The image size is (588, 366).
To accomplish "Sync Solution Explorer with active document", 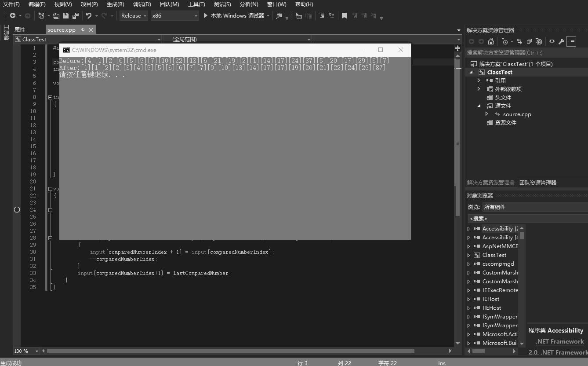I will coord(520,41).
